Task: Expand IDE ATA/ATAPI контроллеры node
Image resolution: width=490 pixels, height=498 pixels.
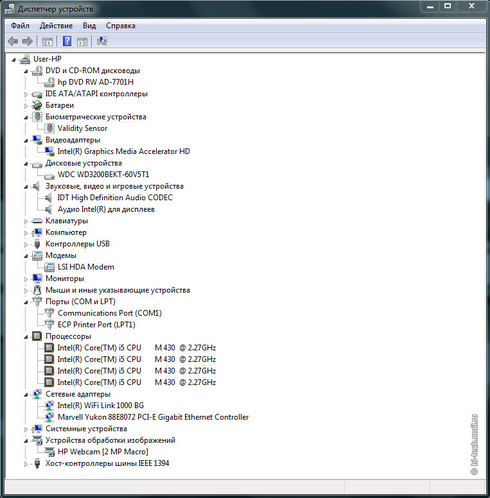Action: 26,94
